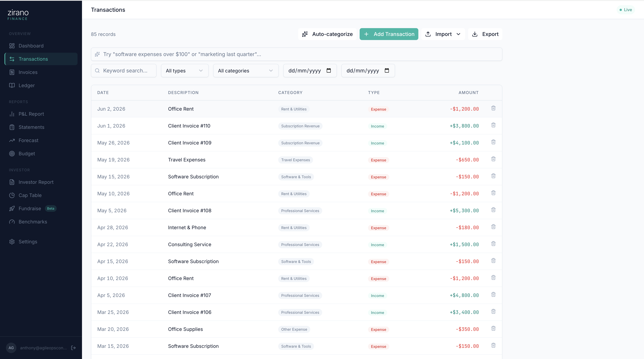Viewport: 644px width, 359px height.
Task: Go to Invoices in sidebar
Action: click(41, 72)
